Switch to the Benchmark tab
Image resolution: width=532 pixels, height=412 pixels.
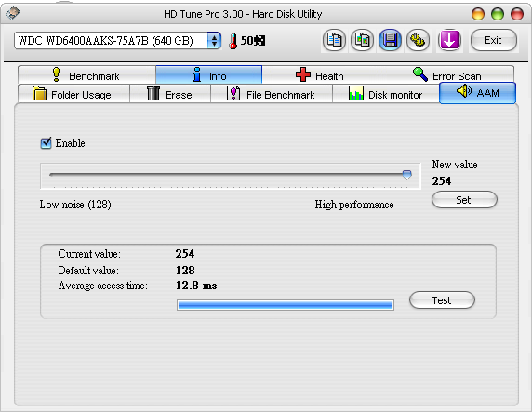click(x=86, y=75)
